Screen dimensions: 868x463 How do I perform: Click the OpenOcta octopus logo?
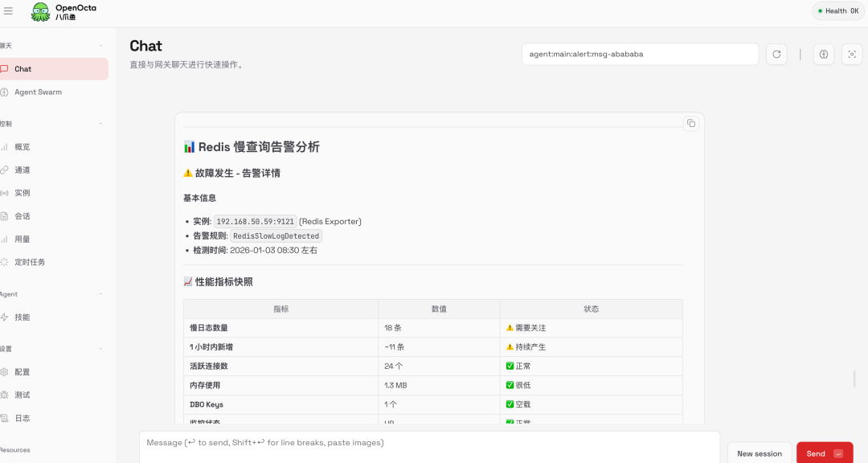click(x=40, y=11)
